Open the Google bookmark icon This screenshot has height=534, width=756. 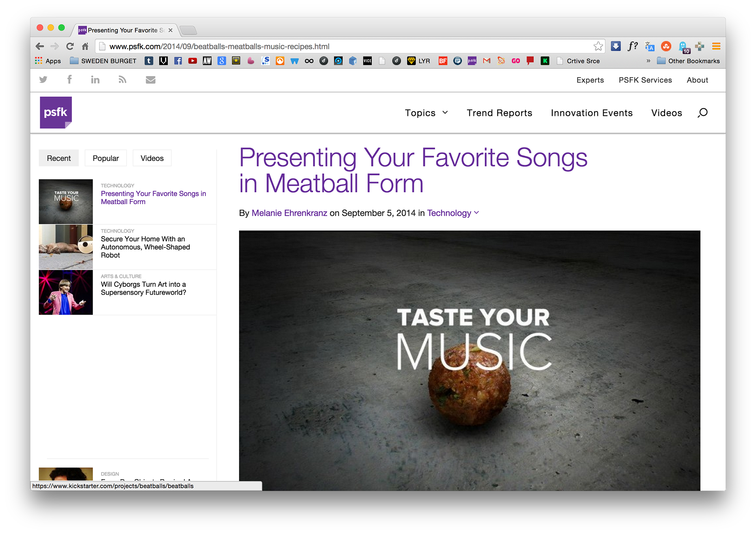click(222, 61)
